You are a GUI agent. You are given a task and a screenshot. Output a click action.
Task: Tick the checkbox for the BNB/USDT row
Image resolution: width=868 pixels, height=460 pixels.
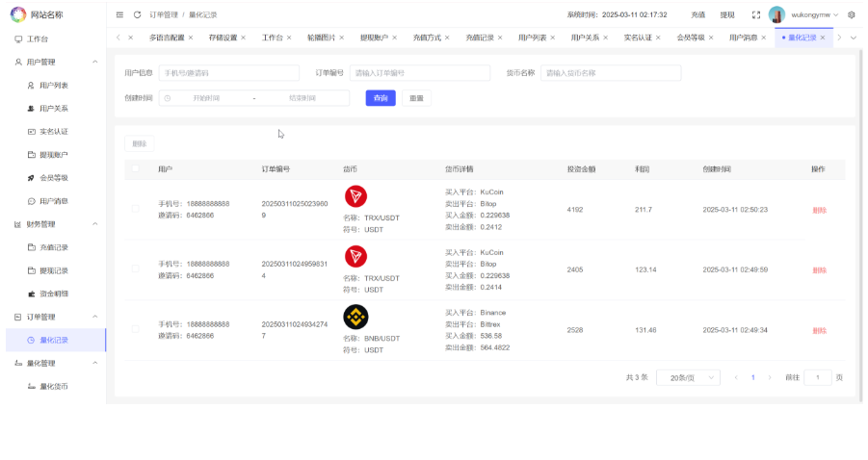point(135,330)
